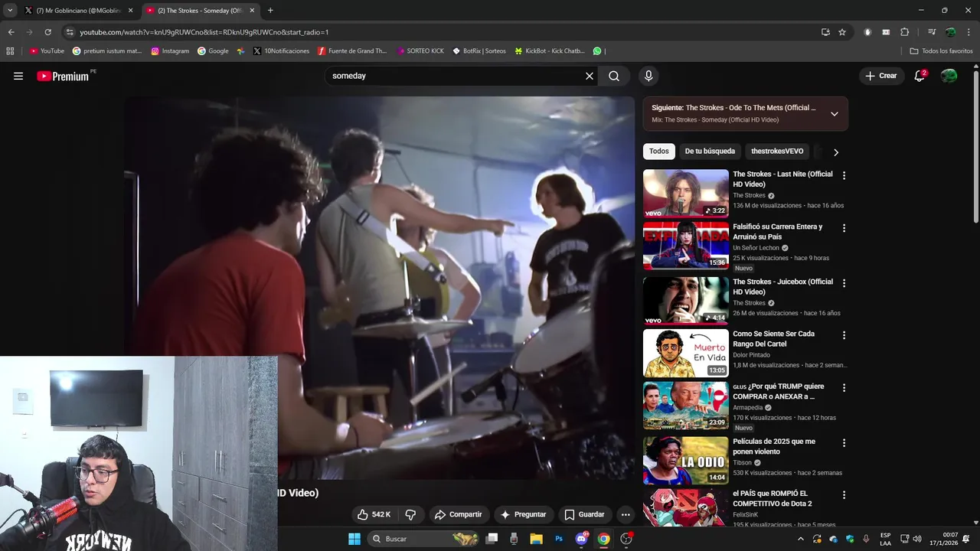
Task: Start voice search with microphone
Action: [648, 76]
